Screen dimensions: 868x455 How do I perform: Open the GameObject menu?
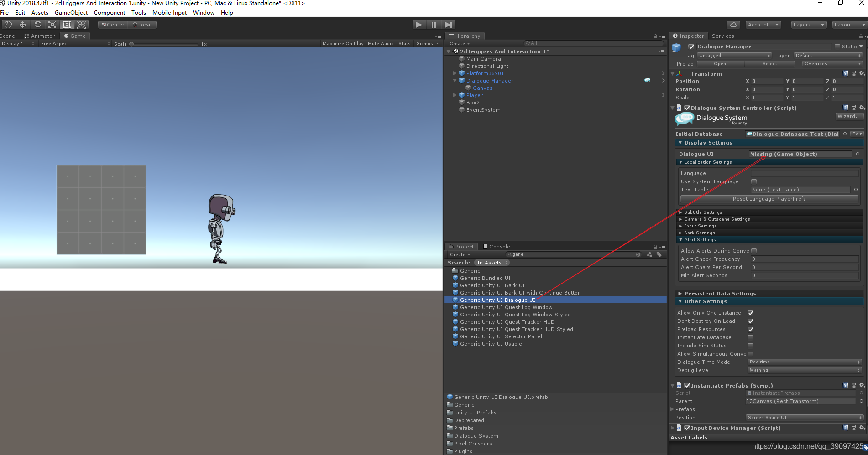(x=71, y=12)
